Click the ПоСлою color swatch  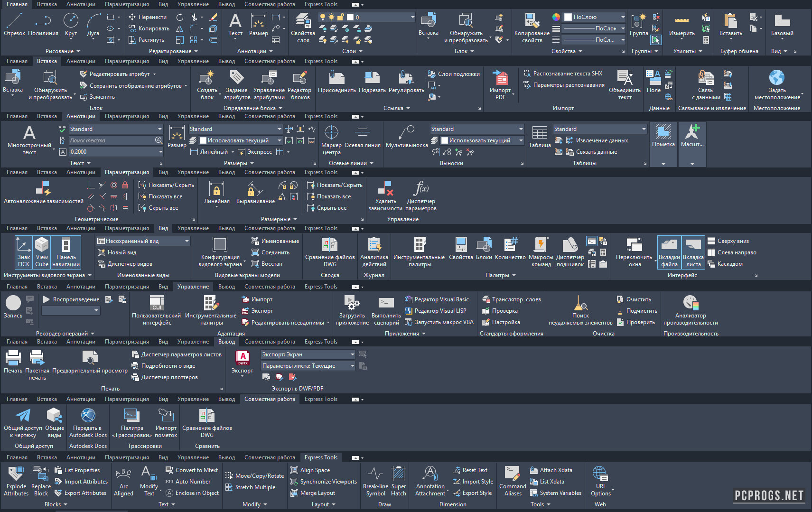click(568, 17)
